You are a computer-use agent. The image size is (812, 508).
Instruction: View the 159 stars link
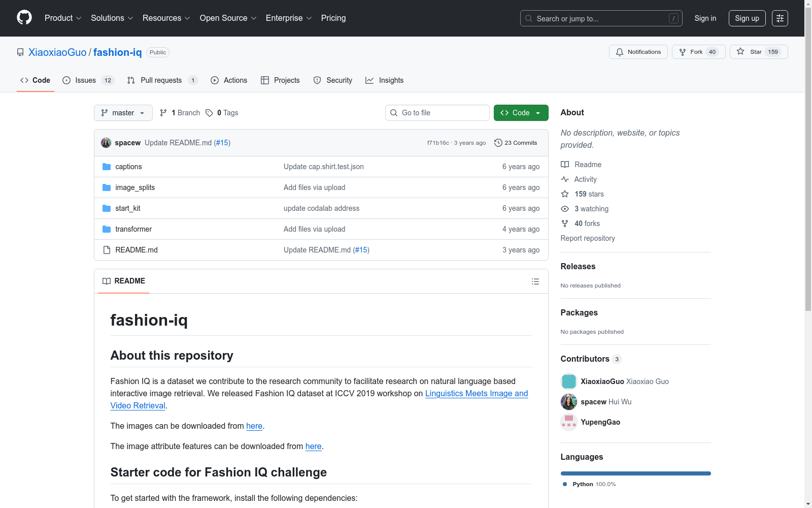coord(583,194)
